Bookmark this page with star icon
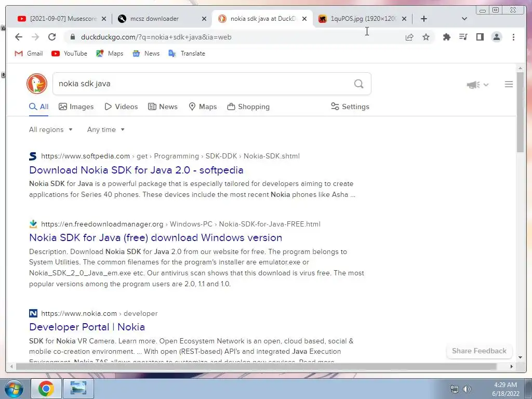The image size is (532, 399). tap(426, 37)
